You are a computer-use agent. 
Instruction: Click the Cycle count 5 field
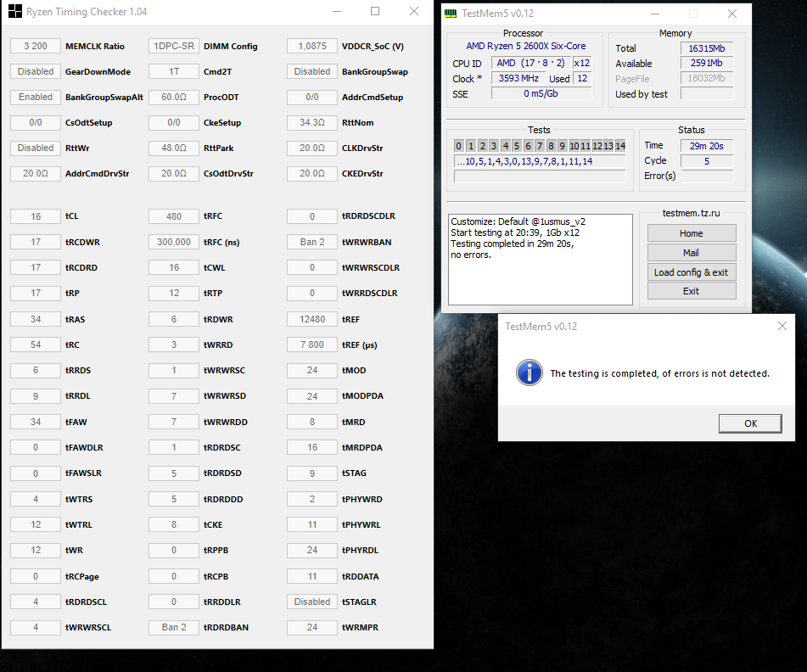(707, 161)
